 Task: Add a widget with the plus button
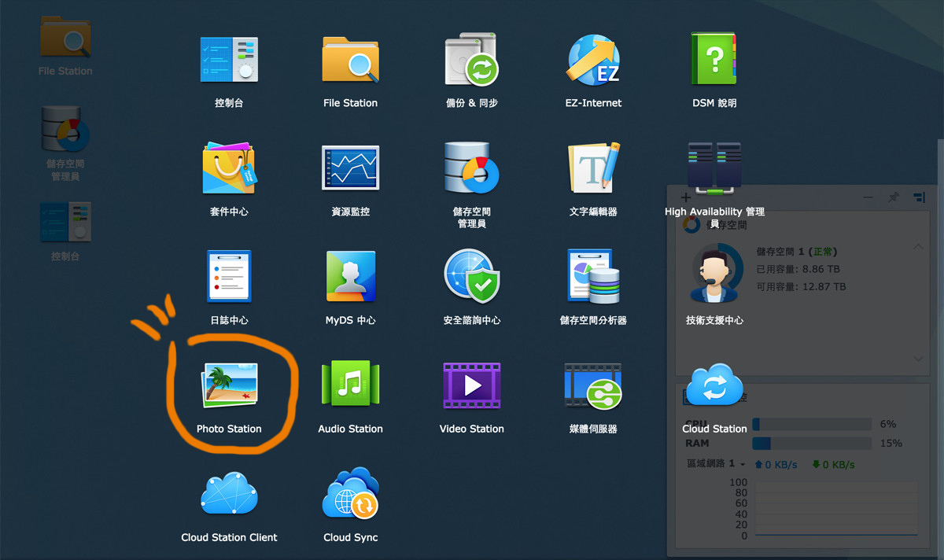[x=685, y=197]
